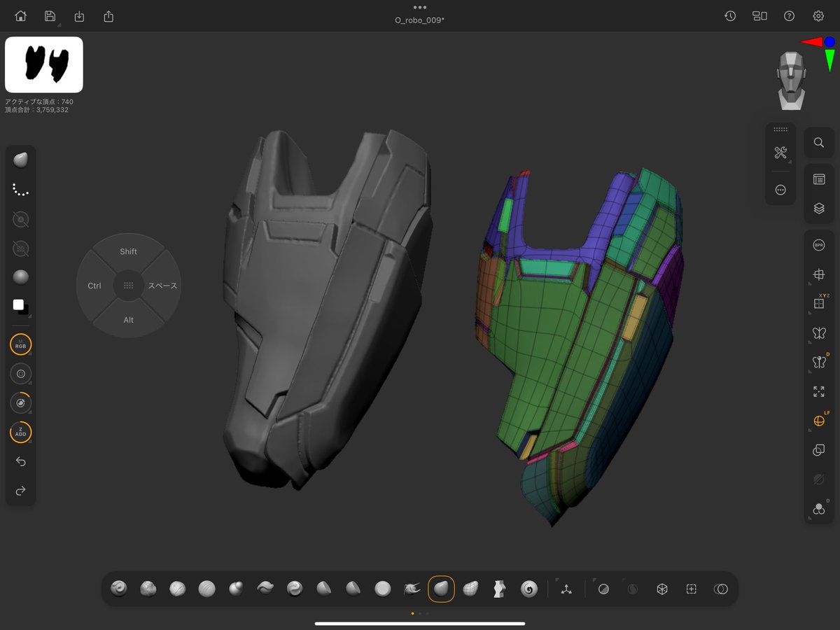Toggle the floor grid crosshair icon
840x630 pixels.
click(818, 275)
